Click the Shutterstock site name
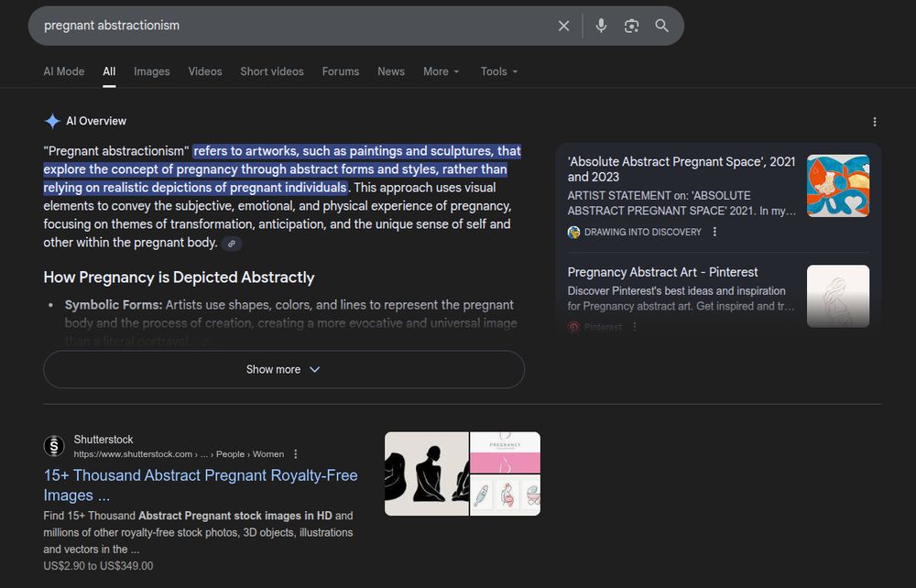Viewport: 916px width, 588px height. pos(104,440)
